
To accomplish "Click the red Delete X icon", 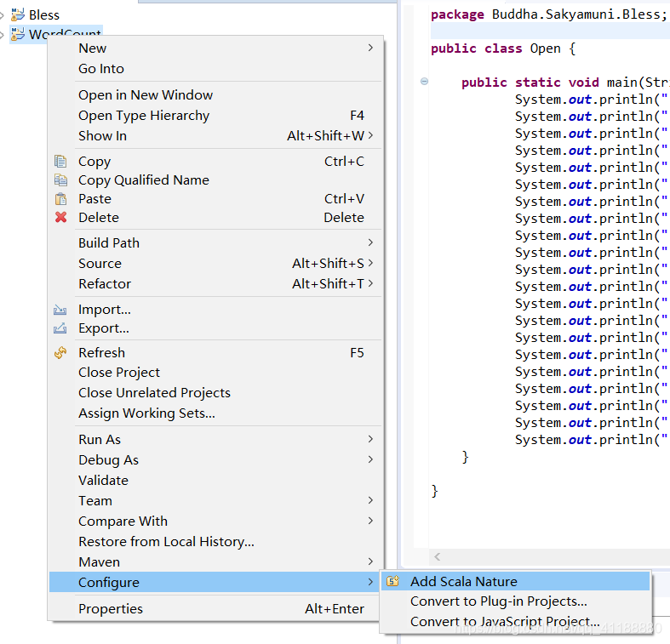I will [60, 218].
